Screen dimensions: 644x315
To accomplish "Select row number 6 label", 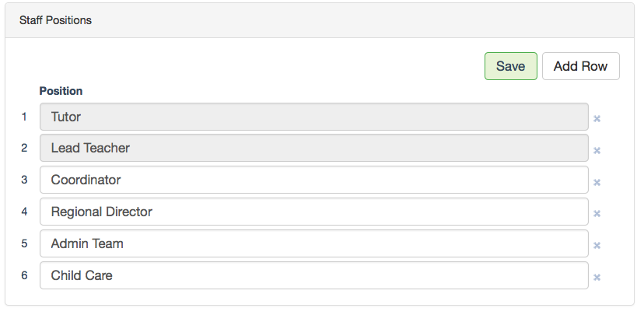I will click(24, 275).
